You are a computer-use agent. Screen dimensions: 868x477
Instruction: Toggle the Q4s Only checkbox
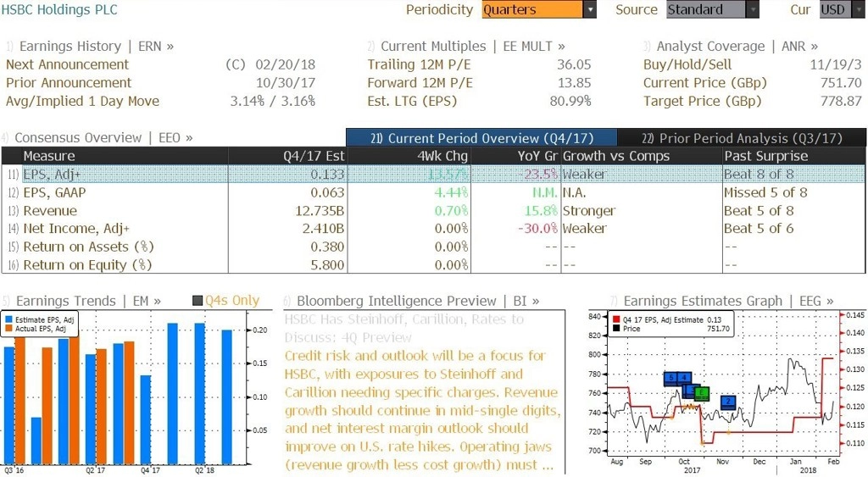click(x=197, y=301)
